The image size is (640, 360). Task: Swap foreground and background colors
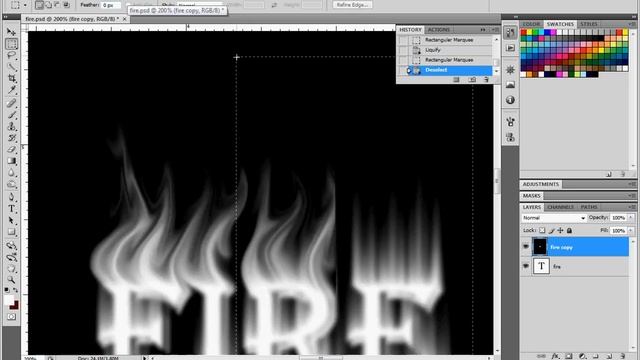tap(16, 290)
